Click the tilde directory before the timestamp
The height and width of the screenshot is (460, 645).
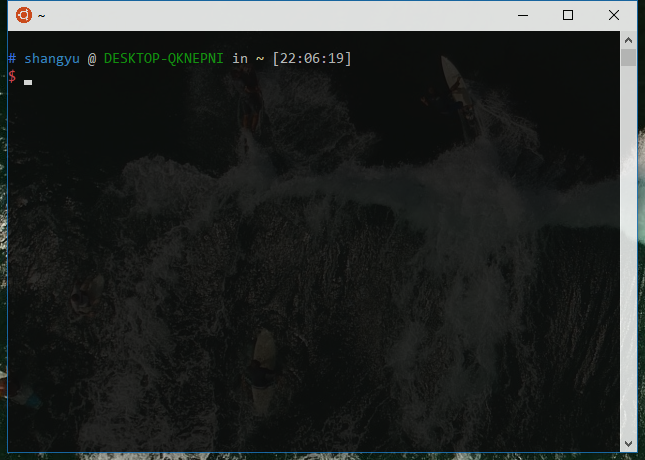pyautogui.click(x=260, y=59)
